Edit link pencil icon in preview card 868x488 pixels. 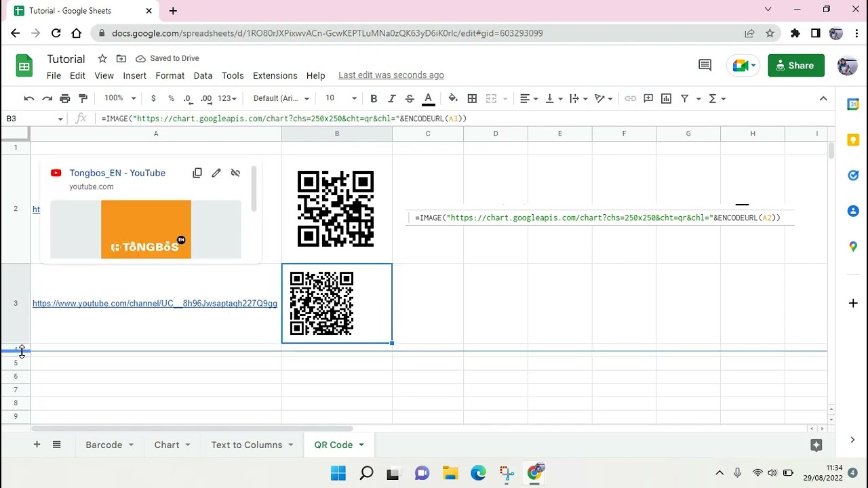[216, 173]
